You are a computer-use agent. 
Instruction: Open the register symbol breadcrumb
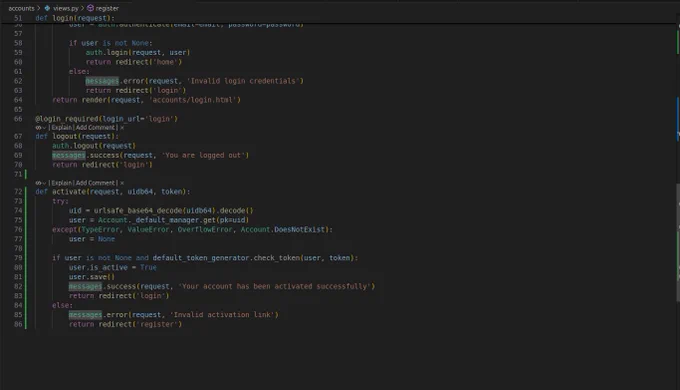(107, 8)
